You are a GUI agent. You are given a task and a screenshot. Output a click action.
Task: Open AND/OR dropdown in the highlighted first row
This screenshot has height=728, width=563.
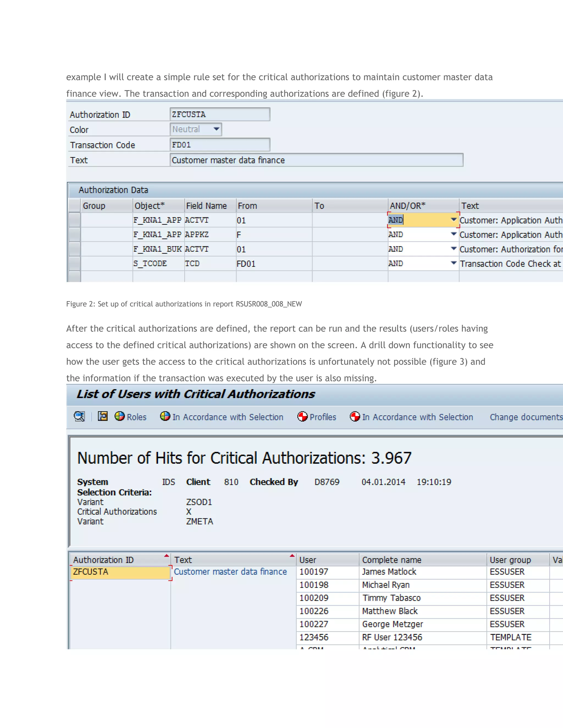pyautogui.click(x=453, y=220)
